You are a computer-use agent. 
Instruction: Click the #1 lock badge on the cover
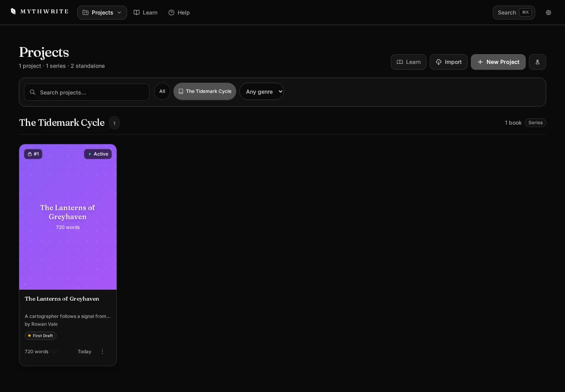33,154
